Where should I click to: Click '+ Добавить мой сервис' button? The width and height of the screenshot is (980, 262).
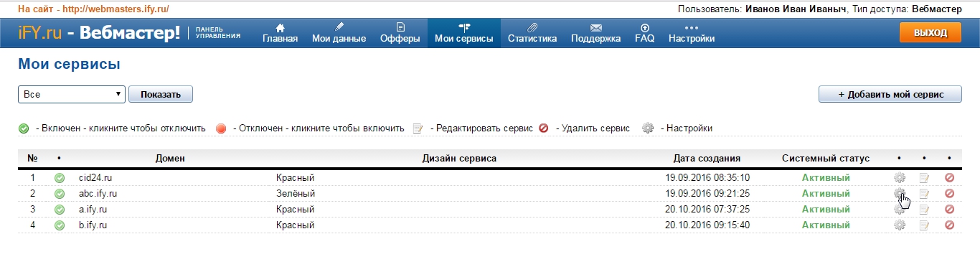point(890,94)
